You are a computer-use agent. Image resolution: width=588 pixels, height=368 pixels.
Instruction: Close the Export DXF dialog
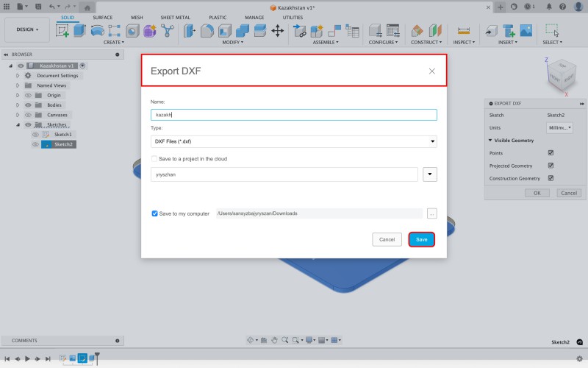432,71
